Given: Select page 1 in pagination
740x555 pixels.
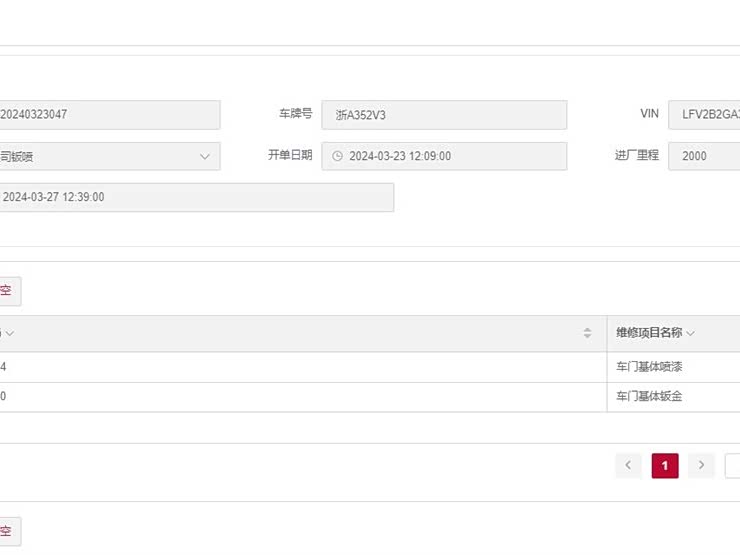Looking at the screenshot, I should click(x=665, y=465).
